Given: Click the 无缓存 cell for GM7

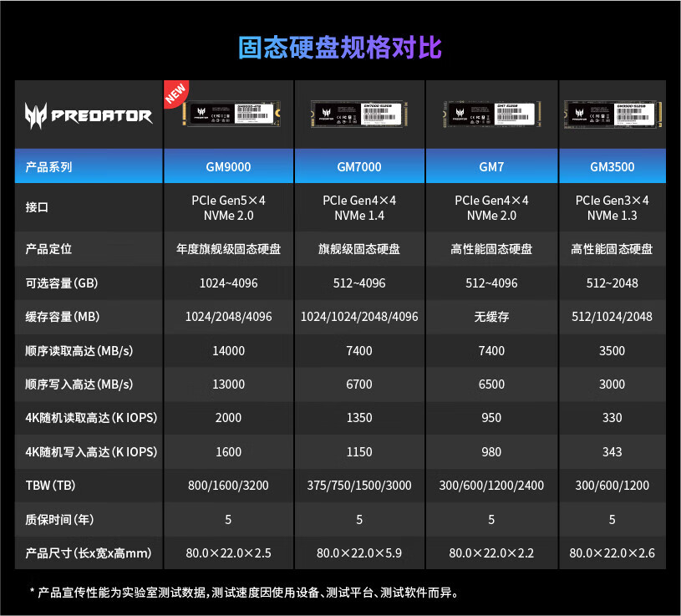Looking at the screenshot, I should pyautogui.click(x=491, y=317).
